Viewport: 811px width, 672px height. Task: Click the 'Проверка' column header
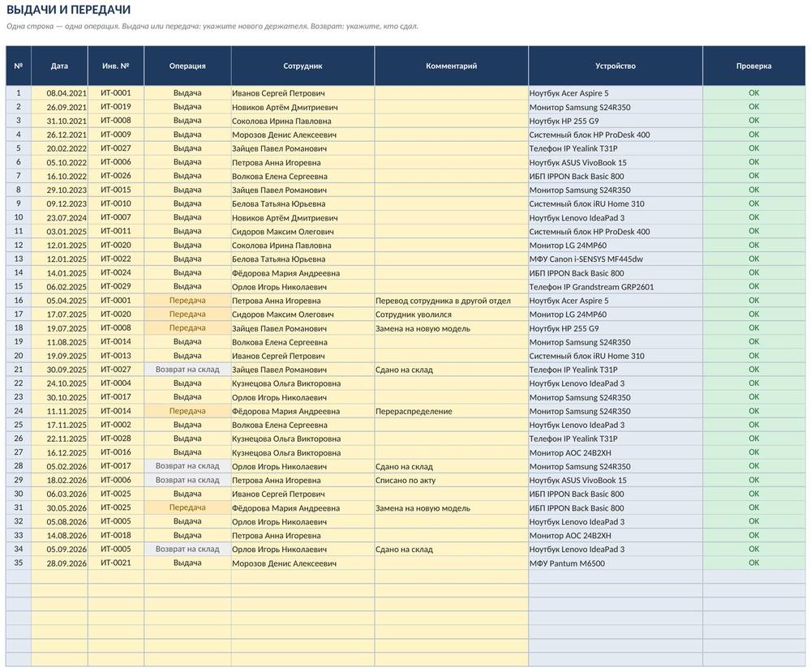[x=753, y=66]
